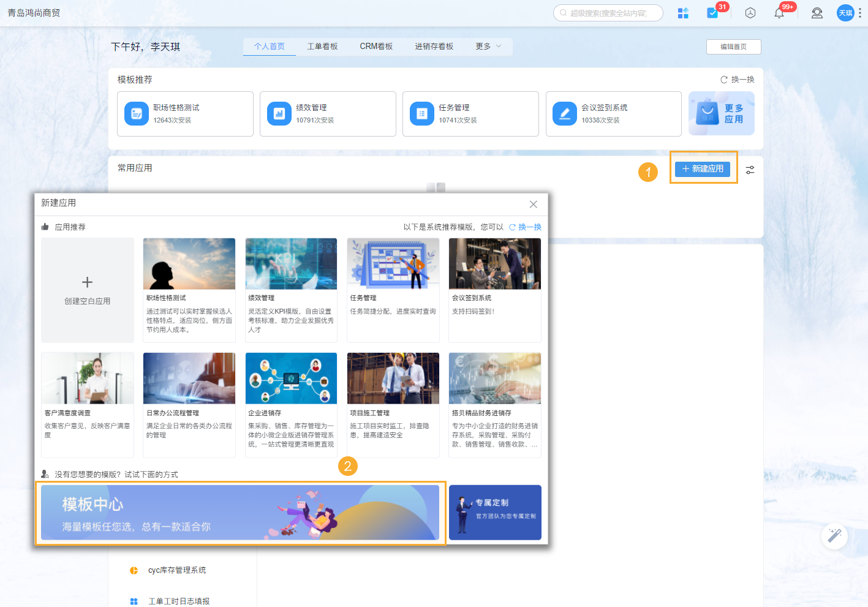The width and height of the screenshot is (868, 607).
Task: Open the 天琪 user avatar
Action: coord(845,13)
